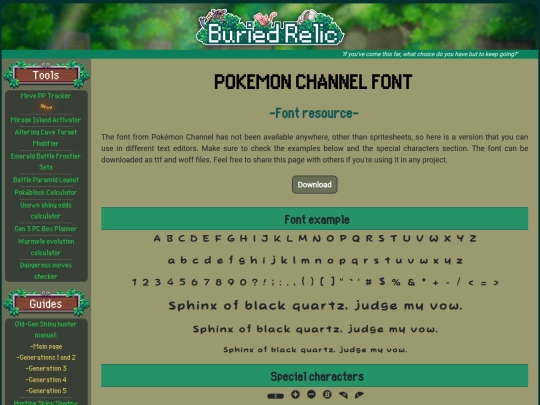Click the numbers and symbols sample line

[x=315, y=282]
